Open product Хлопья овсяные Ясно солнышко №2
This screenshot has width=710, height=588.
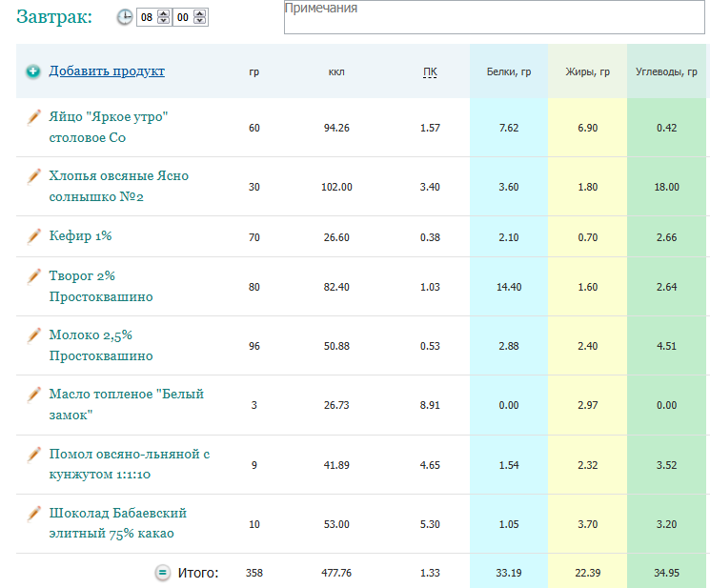118,187
